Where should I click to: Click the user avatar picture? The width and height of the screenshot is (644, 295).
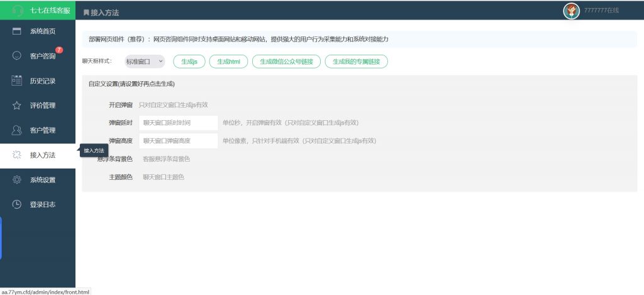pyautogui.click(x=571, y=11)
